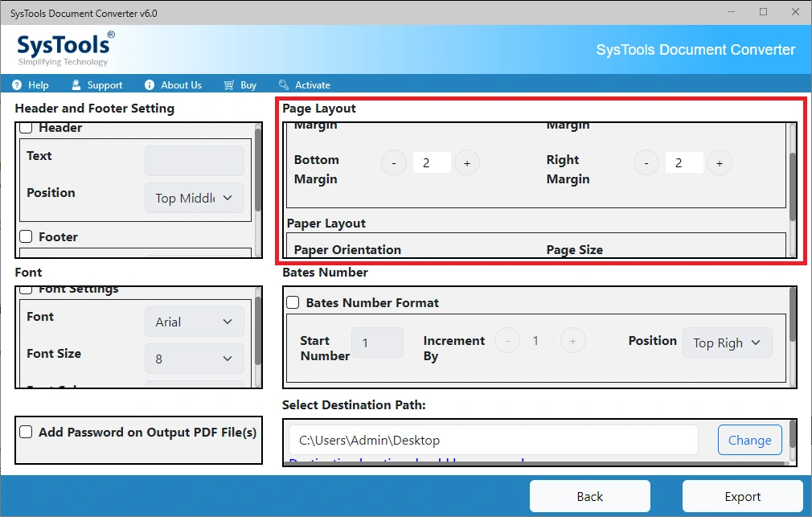812x517 pixels.
Task: Enable the Footer checkbox
Action: click(x=26, y=236)
